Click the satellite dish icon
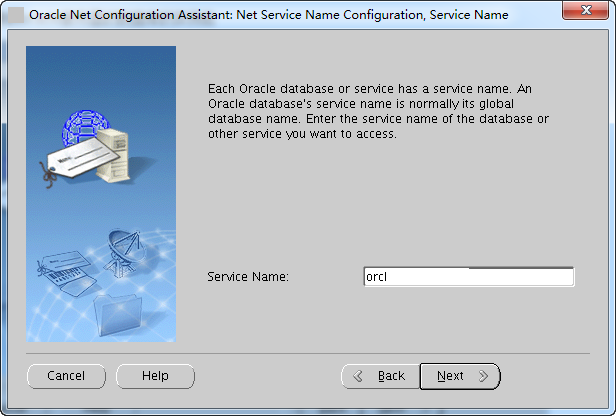 [123, 253]
